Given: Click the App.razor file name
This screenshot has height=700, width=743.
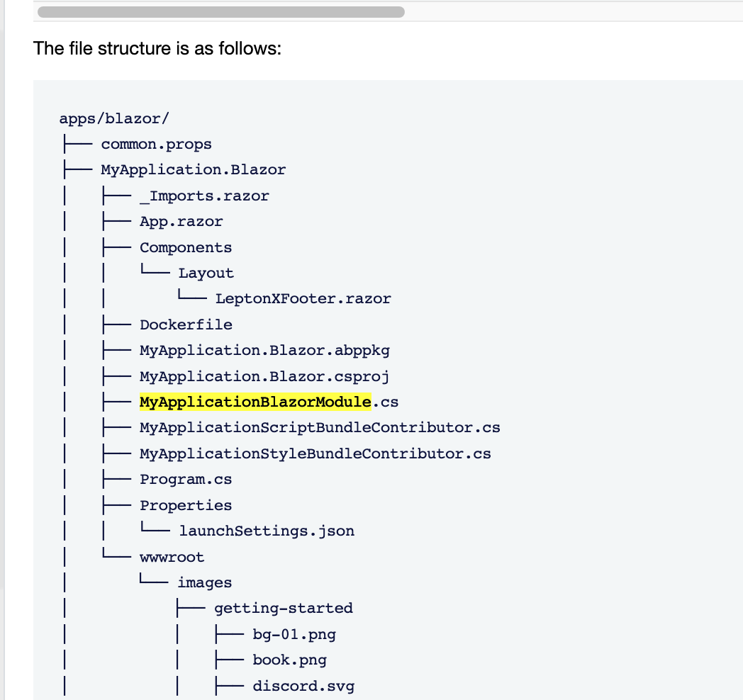Looking at the screenshot, I should [181, 222].
